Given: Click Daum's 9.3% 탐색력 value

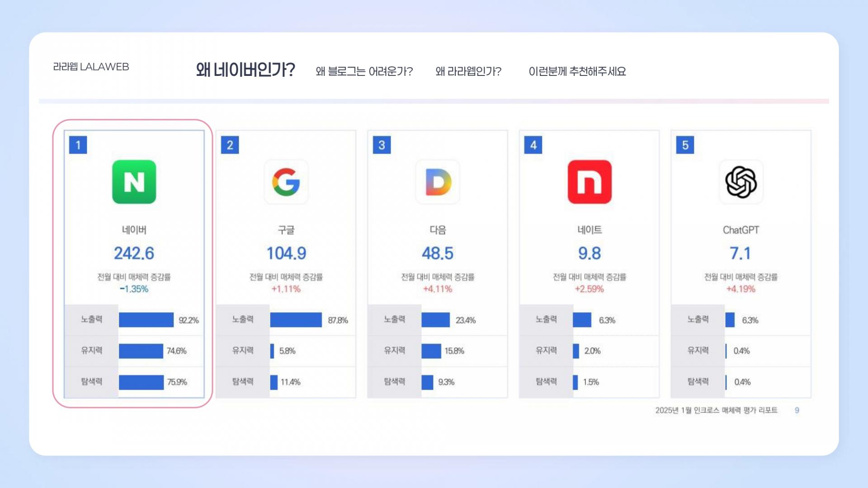Looking at the screenshot, I should (446, 382).
